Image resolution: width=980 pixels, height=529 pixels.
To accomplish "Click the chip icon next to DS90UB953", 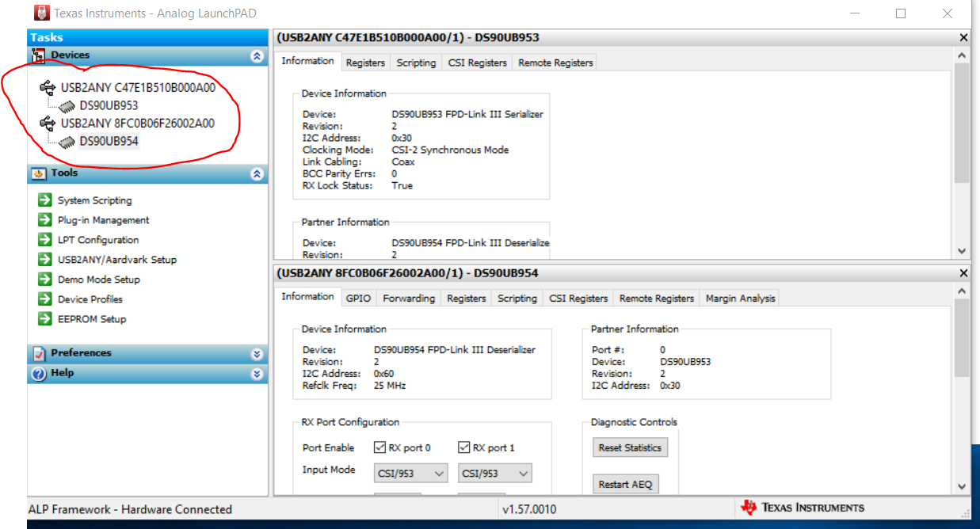I will coord(67,105).
